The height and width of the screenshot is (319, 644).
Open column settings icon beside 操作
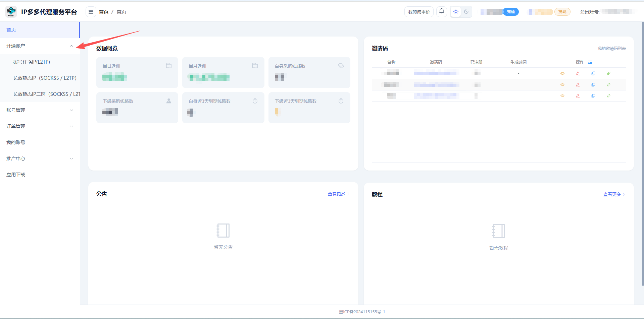pos(590,62)
